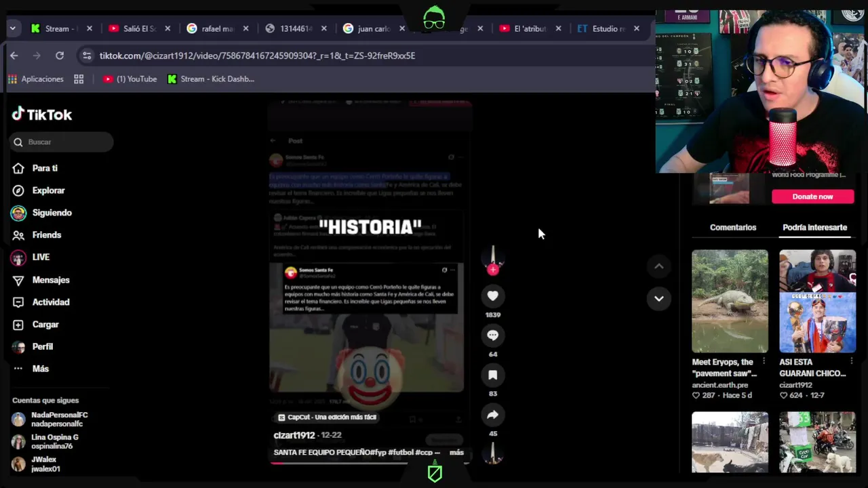Open Meet Eryops video thumbnail
The image size is (868, 488).
[730, 301]
